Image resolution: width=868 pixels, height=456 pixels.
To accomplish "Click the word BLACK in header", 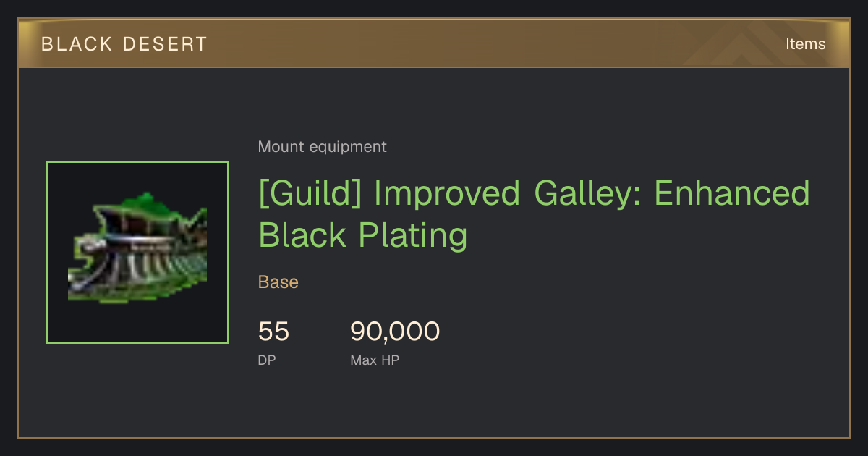I will click(x=77, y=44).
